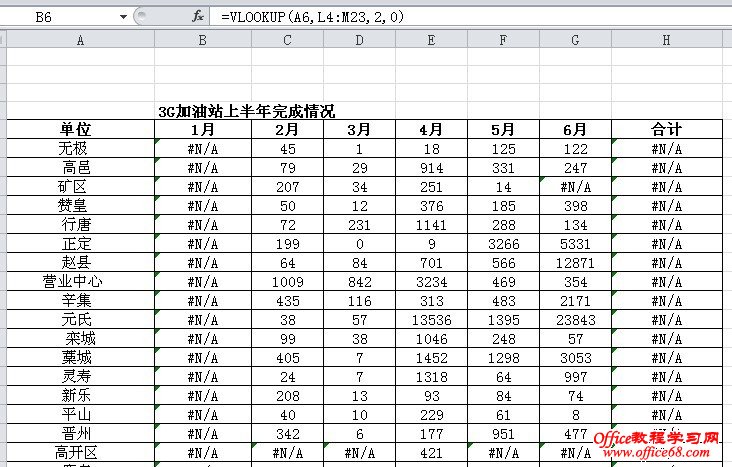
Task: Click the cell with value 421 in 高开区 row
Action: tap(431, 453)
